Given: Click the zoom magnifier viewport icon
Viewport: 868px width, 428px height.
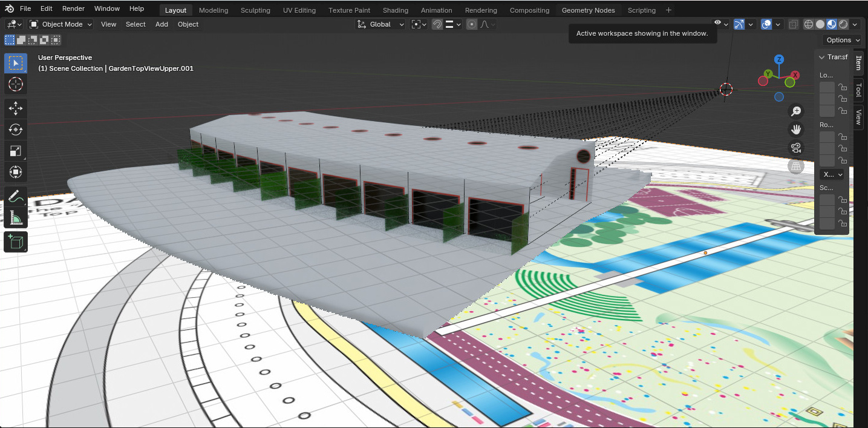Looking at the screenshot, I should click(x=796, y=111).
